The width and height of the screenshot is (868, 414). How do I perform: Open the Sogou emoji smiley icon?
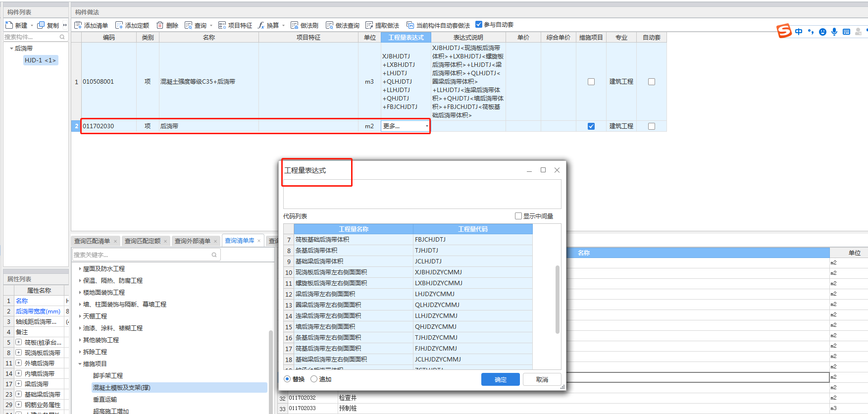tap(822, 32)
